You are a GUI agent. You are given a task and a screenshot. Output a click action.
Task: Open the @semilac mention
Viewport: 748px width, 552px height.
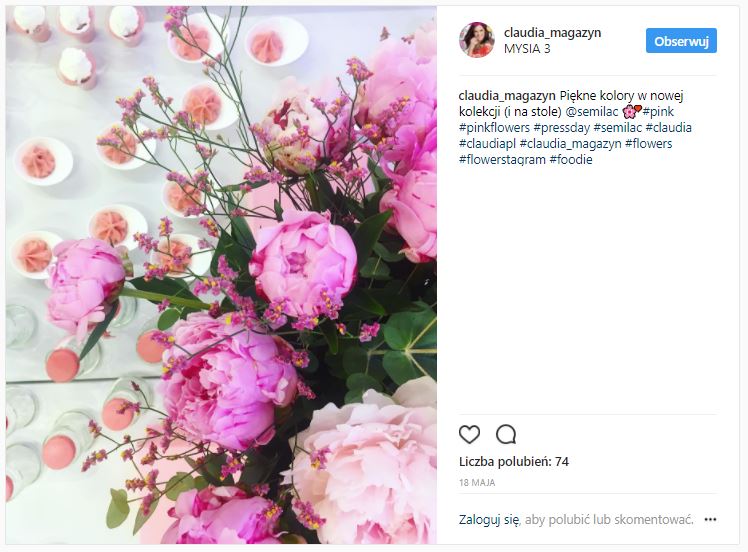click(592, 112)
